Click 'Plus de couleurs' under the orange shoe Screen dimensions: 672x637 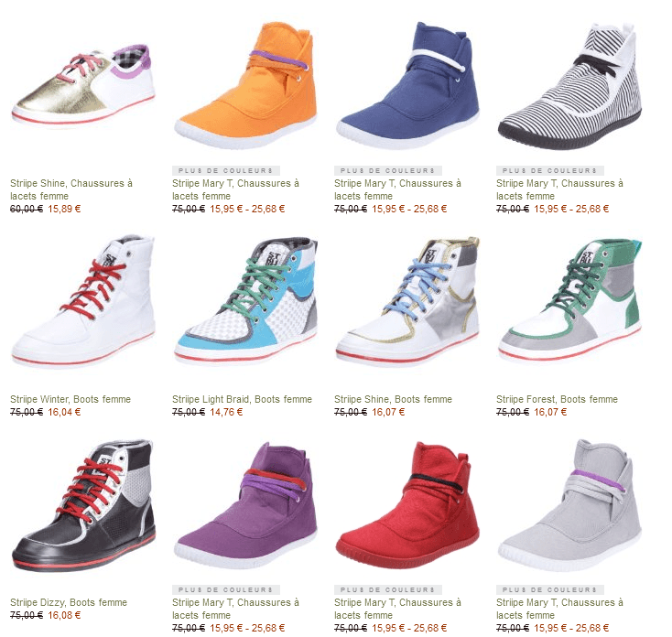tap(226, 170)
